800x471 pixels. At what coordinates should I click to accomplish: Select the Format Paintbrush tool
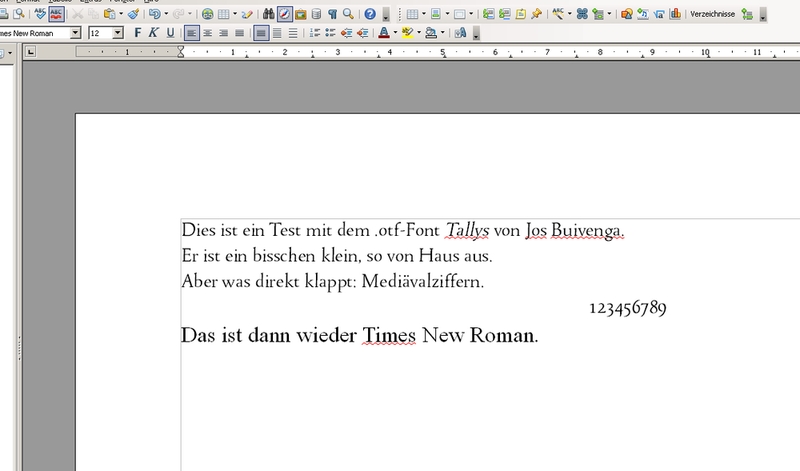tap(134, 14)
